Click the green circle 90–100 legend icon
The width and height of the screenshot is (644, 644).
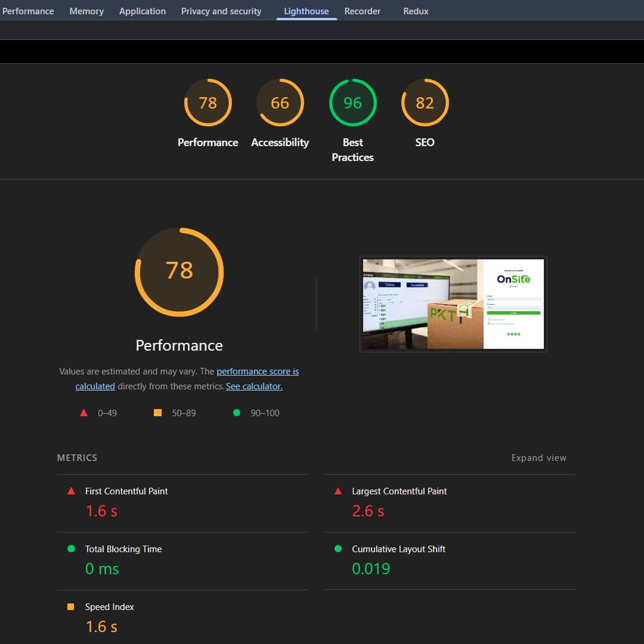pyautogui.click(x=237, y=413)
